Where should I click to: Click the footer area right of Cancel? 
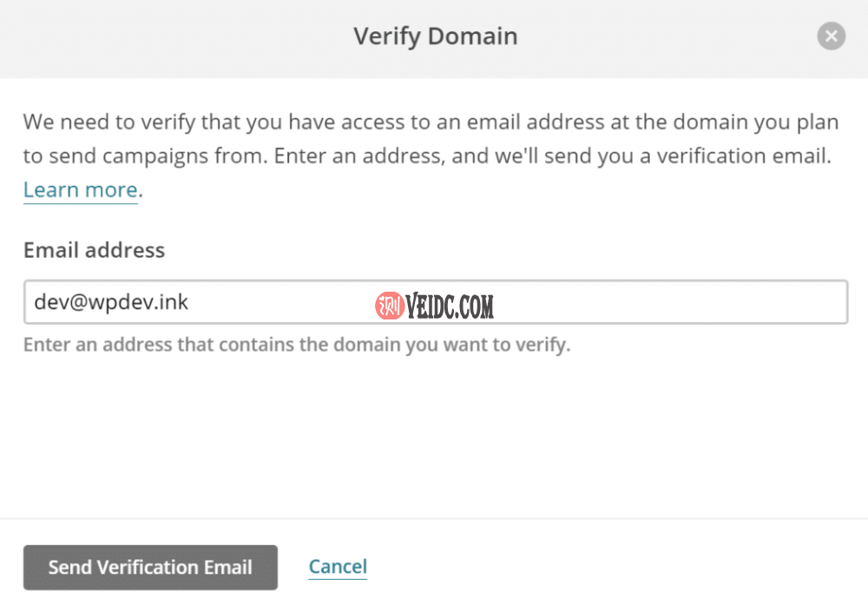tap(608, 568)
